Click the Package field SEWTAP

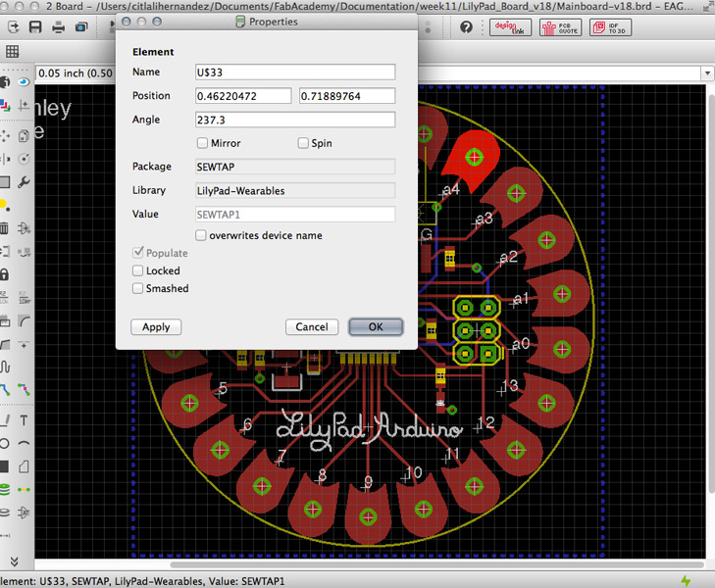coord(295,167)
